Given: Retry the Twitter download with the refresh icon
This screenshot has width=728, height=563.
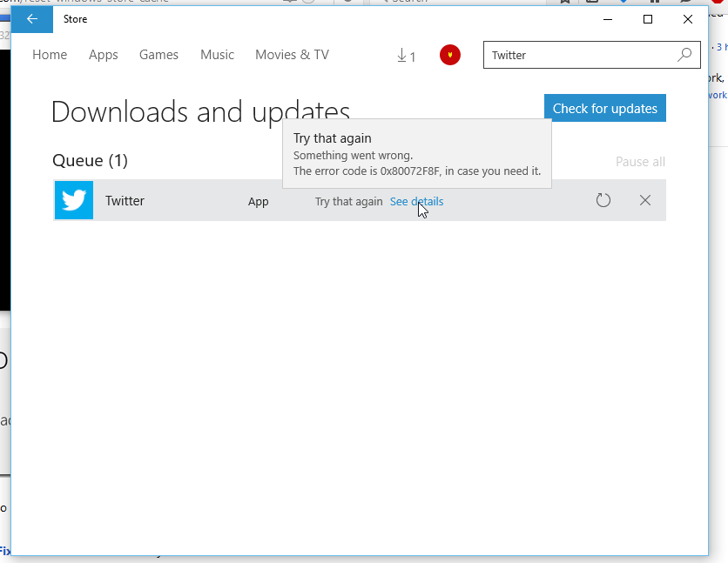Looking at the screenshot, I should click(x=603, y=200).
